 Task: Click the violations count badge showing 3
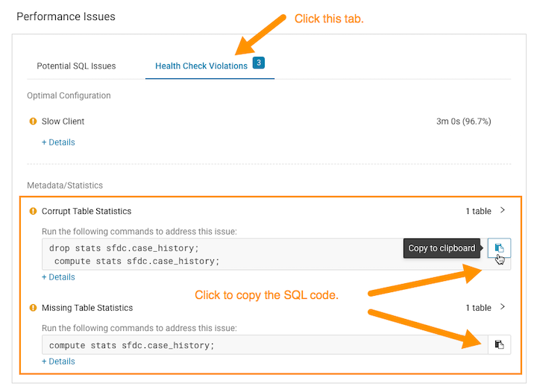(259, 63)
